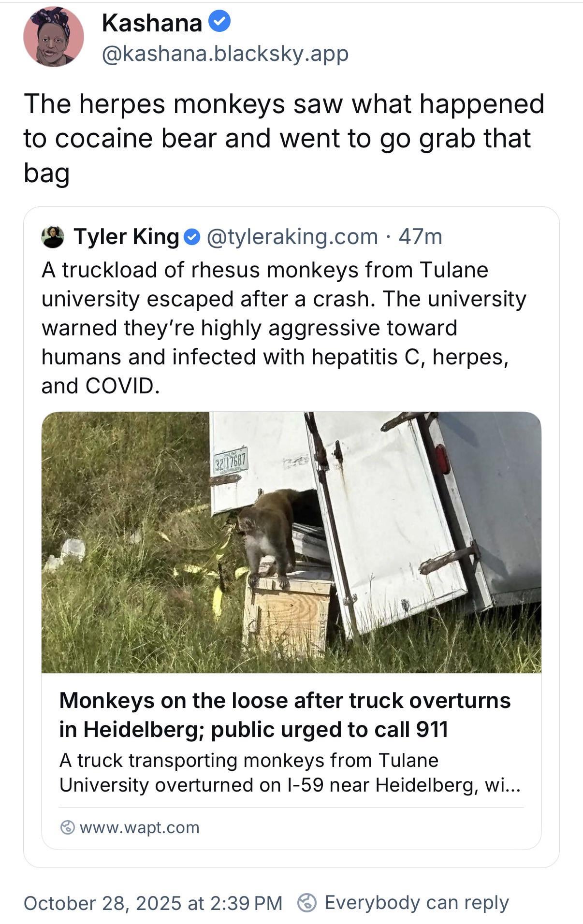The width and height of the screenshot is (583, 924).
Task: Visit the www.wapt.com source link
Action: click(x=139, y=827)
